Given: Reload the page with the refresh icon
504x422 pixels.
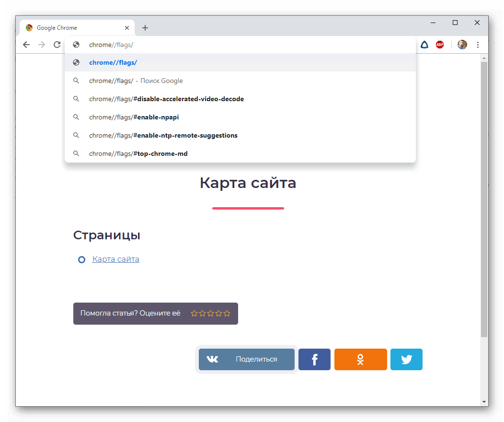Looking at the screenshot, I should [x=57, y=45].
